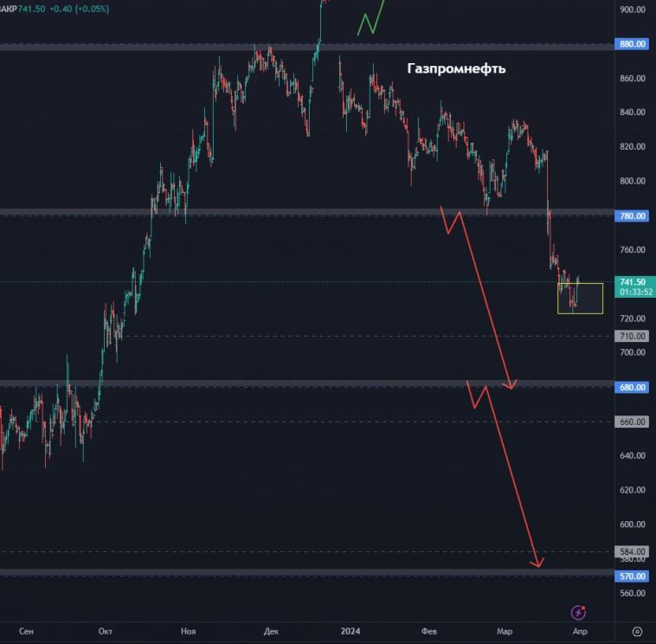The image size is (656, 644).
Task: Click the Апр month on time axis
Action: pyautogui.click(x=580, y=631)
